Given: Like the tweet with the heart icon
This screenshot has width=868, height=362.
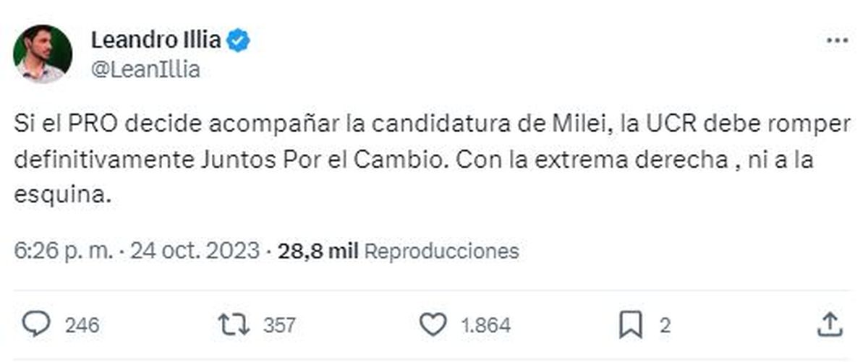Looking at the screenshot, I should [433, 325].
